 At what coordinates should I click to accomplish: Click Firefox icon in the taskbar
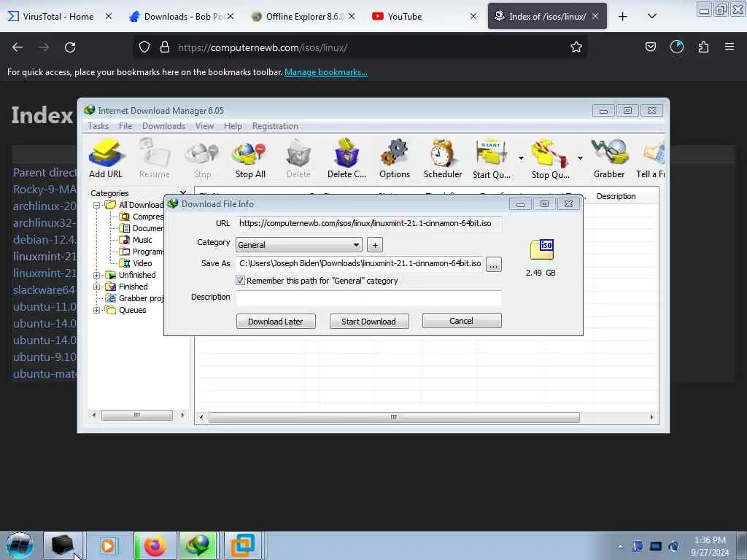click(x=155, y=545)
